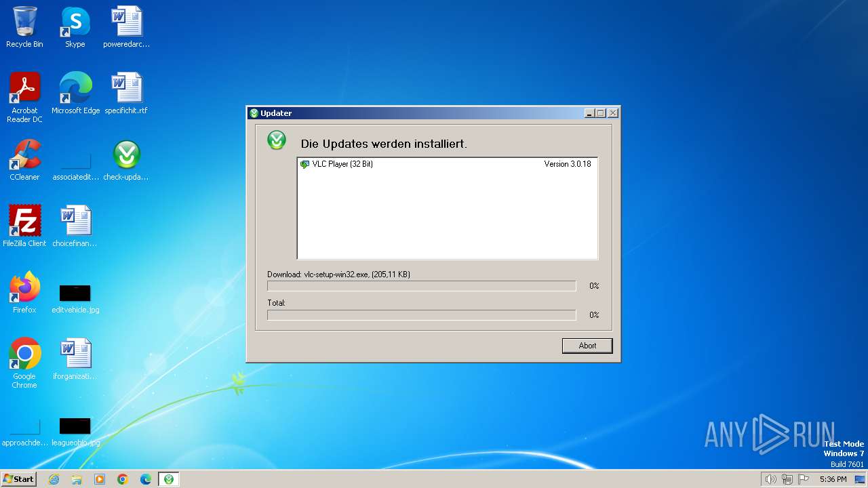Open Windows Explorer folder in taskbar
868x488 pixels.
pyautogui.click(x=77, y=479)
